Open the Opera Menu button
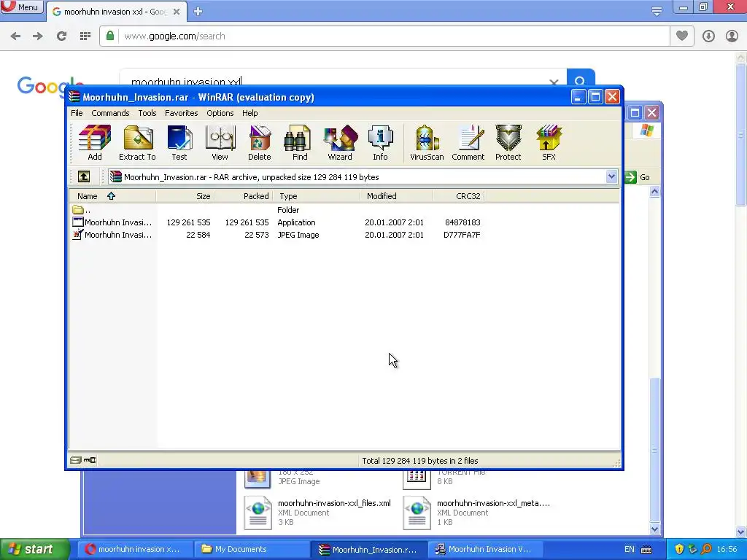The width and height of the screenshot is (747, 560). tap(21, 7)
